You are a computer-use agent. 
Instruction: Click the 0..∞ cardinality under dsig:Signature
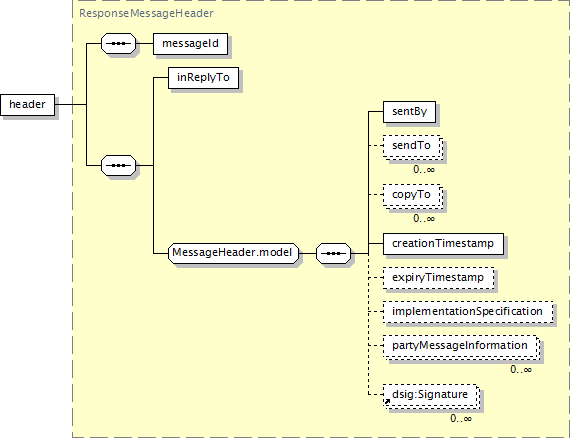pyautogui.click(x=461, y=418)
